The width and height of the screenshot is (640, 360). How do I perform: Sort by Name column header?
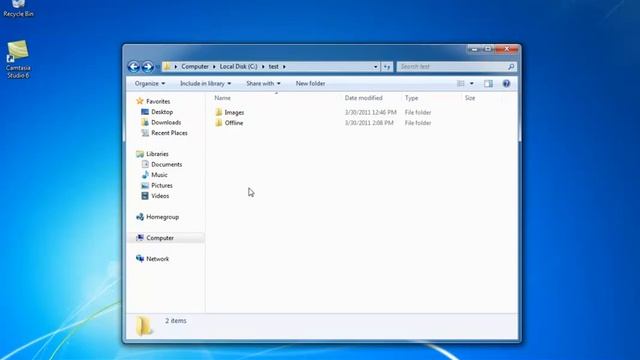pyautogui.click(x=222, y=98)
